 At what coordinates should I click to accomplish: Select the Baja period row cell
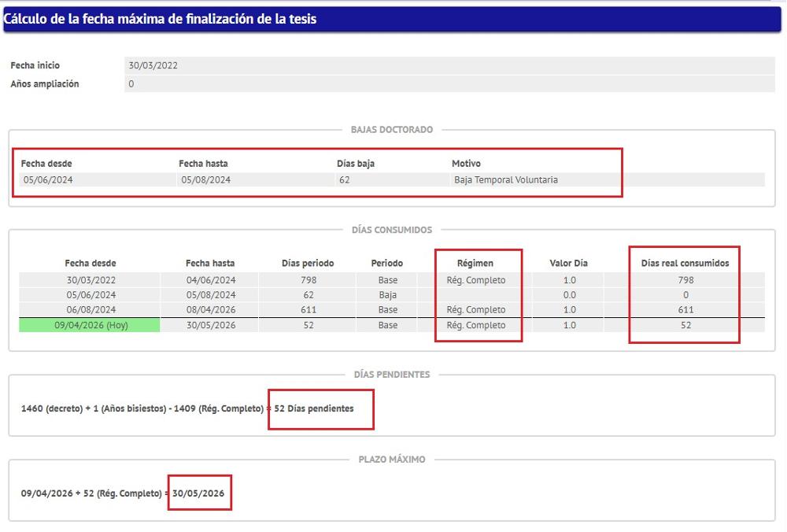pos(387,295)
